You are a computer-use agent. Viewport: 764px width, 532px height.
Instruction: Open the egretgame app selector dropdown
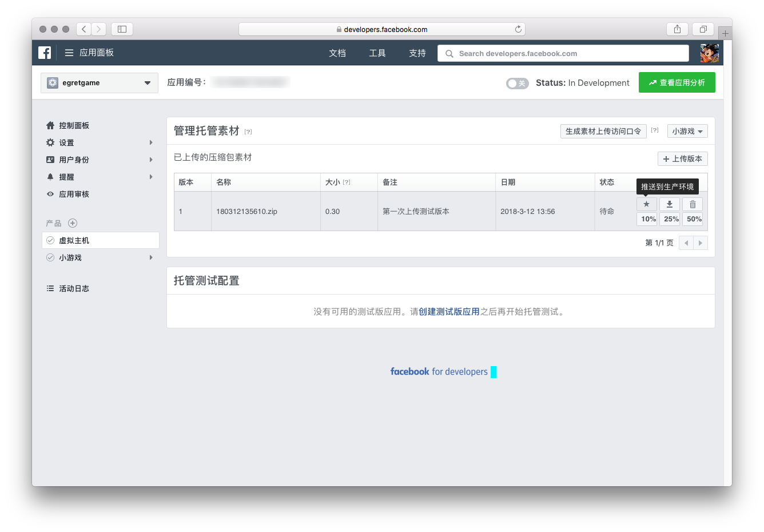click(x=100, y=83)
